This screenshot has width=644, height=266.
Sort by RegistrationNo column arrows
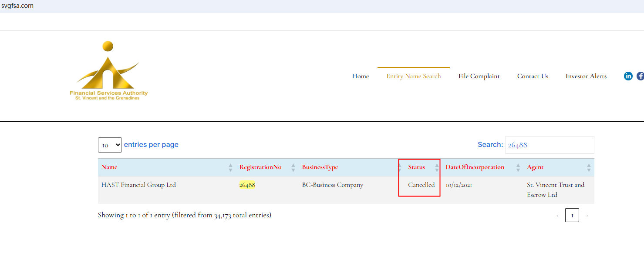point(293,167)
